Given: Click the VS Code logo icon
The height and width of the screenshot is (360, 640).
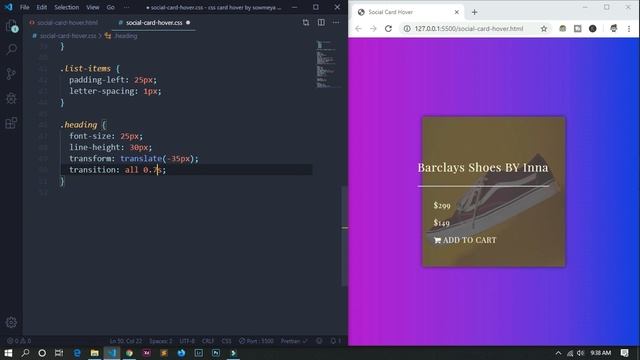Looking at the screenshot, I should point(9,7).
